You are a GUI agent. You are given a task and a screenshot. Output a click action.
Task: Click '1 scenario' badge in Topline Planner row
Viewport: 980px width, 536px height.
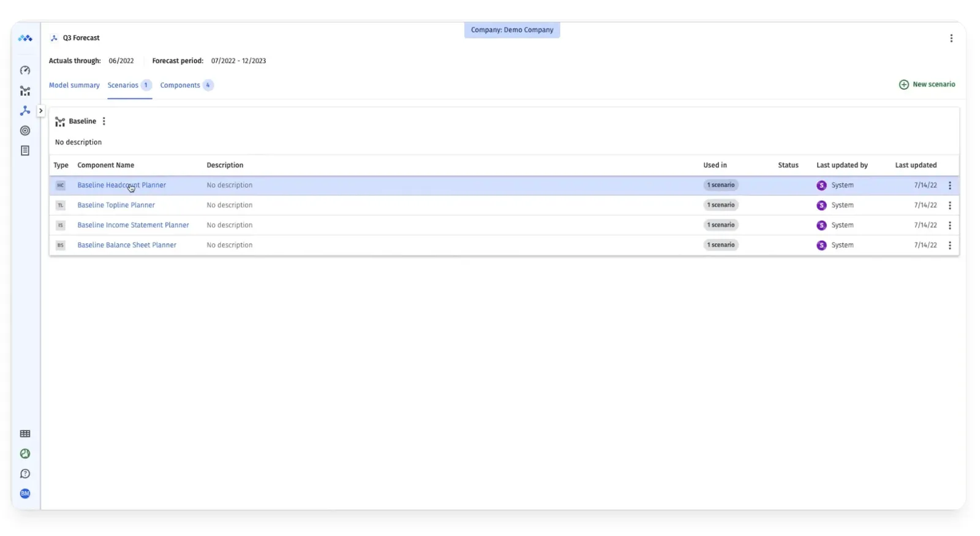tap(720, 205)
